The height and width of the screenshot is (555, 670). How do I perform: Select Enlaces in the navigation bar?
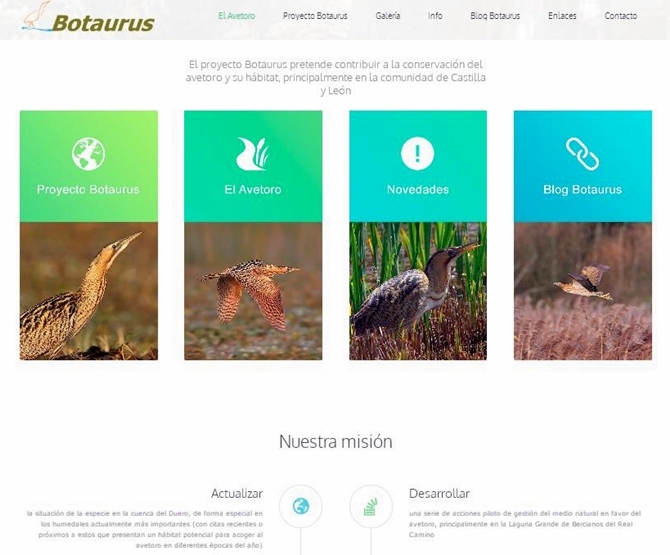[562, 16]
